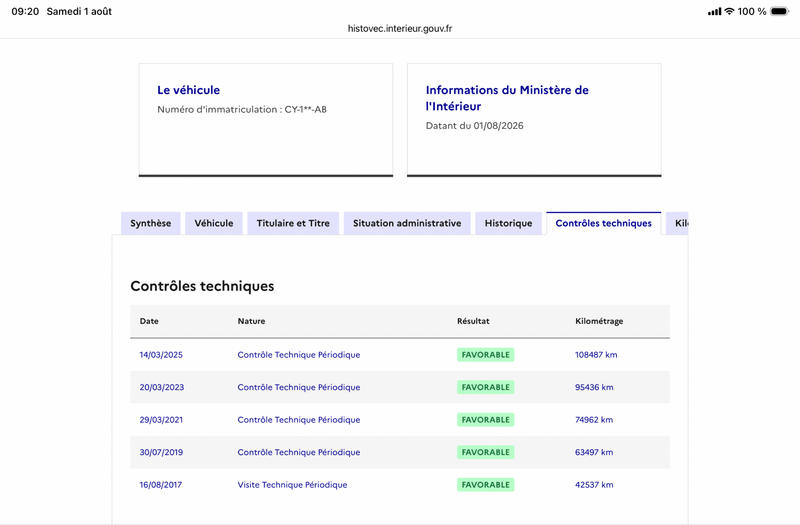The image size is (800, 525).
Task: Tap the histovec.interieur.gouv.fr address bar
Action: point(400,29)
